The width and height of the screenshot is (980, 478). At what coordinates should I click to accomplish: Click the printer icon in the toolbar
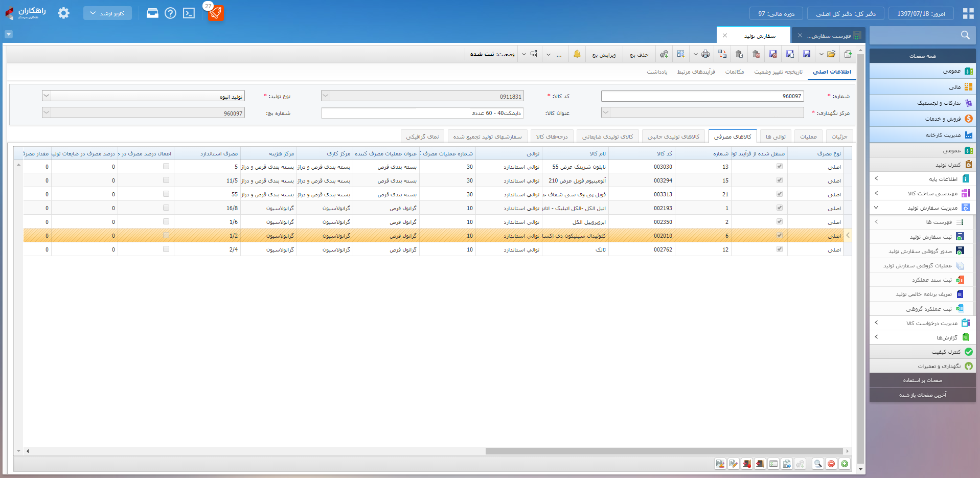705,54
